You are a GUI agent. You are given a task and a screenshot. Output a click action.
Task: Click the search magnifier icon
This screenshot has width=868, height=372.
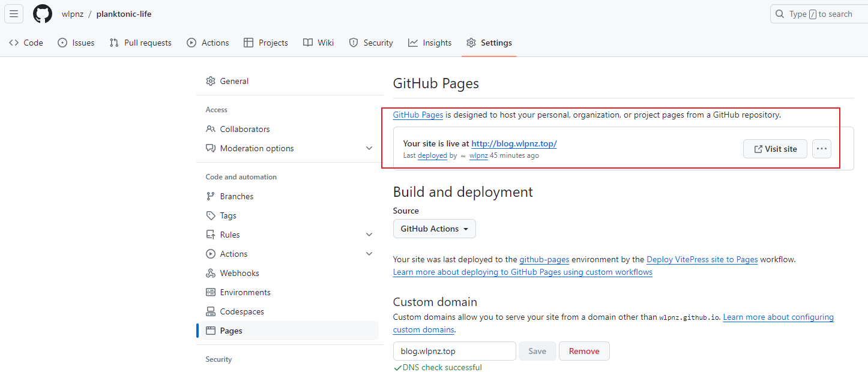click(780, 14)
